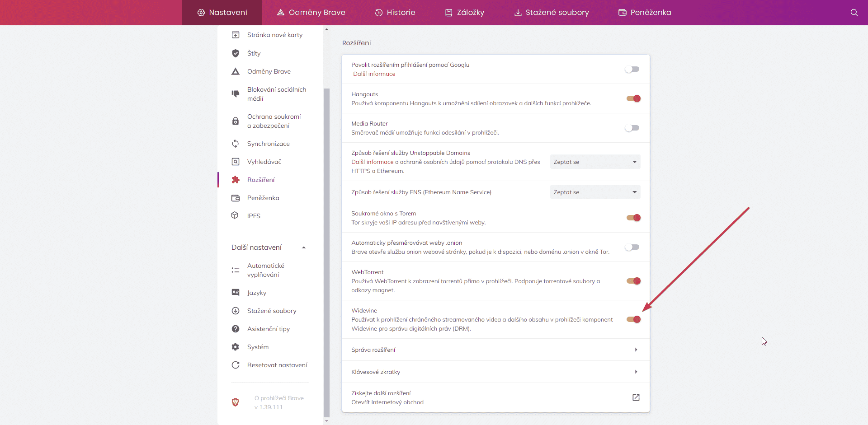This screenshot has height=425, width=868.
Task: Click the Další informace link under Google login
Action: tap(374, 74)
